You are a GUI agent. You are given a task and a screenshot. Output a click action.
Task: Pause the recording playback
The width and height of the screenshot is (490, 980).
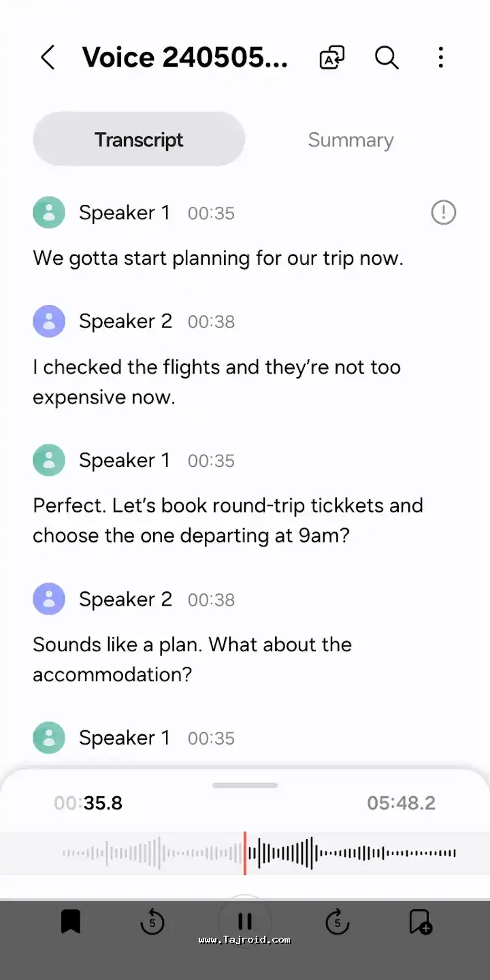[245, 922]
